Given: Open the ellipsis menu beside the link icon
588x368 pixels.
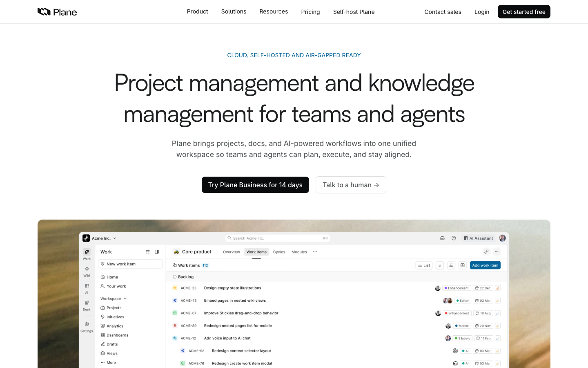Looking at the screenshot, I should pos(497,252).
